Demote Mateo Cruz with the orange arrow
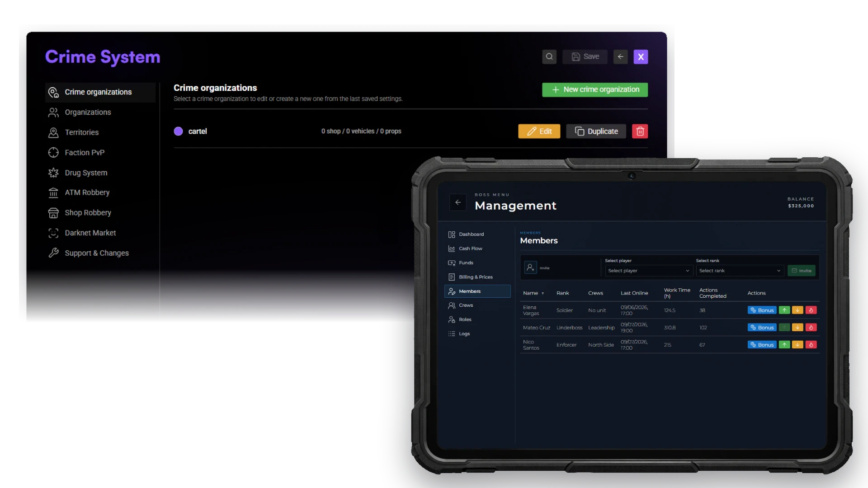This screenshot has height=488, width=868. (797, 328)
